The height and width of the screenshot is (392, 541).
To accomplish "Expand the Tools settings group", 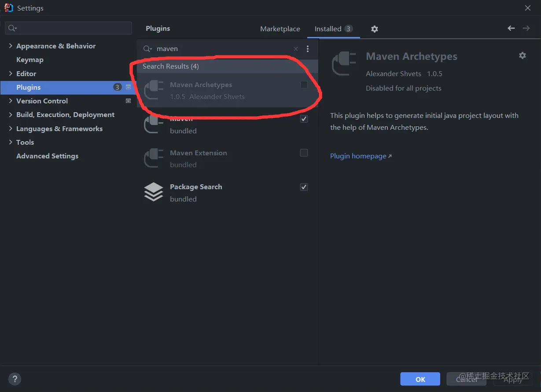I will (x=11, y=142).
